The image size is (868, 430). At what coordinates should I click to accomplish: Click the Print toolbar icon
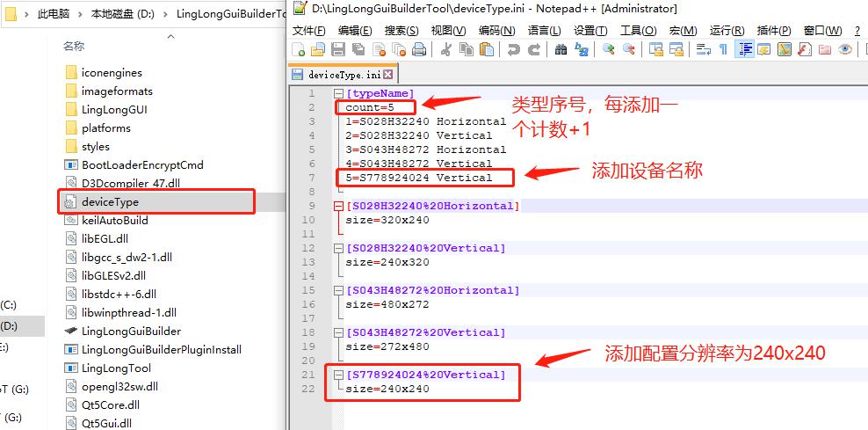pos(420,50)
